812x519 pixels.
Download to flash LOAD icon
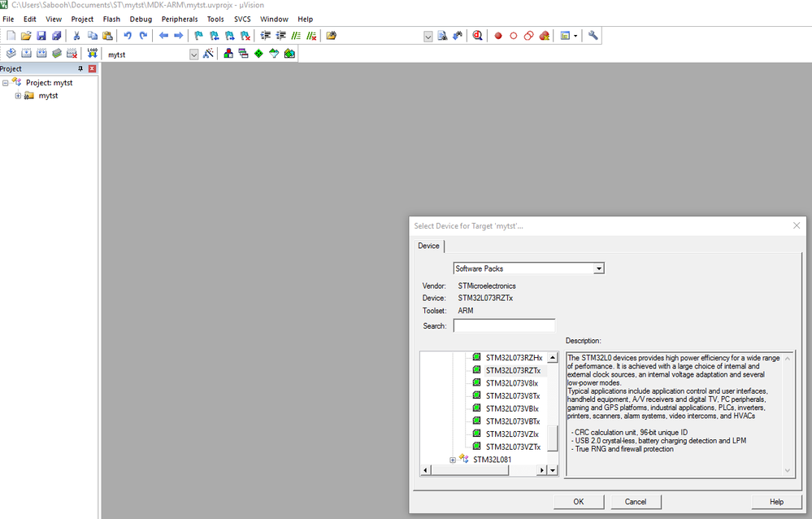click(92, 54)
